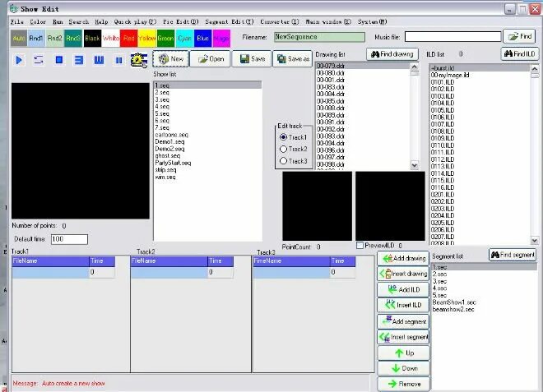Viewport: 543px width, 392px height.
Task: Click the yellow number 2 toolbar icon
Action: tap(138, 60)
